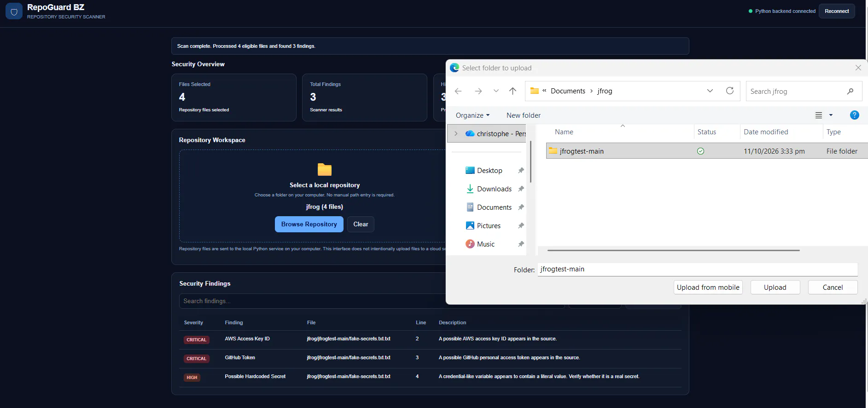Click the yellow folder icon in Repository Workspace
868x408 pixels.
coord(325,169)
